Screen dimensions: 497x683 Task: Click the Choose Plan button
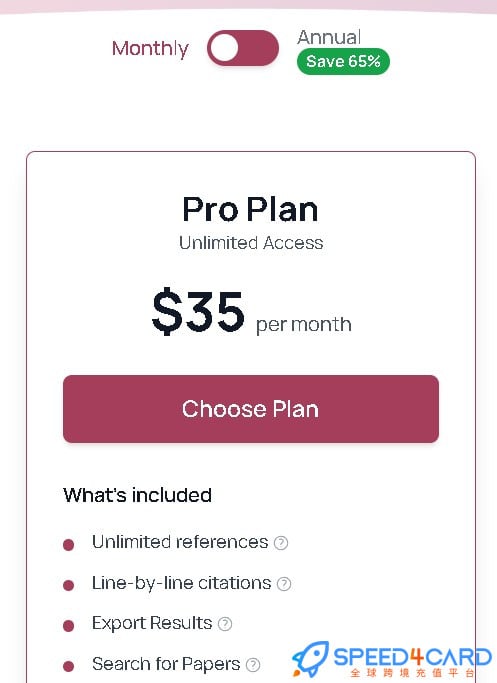251,409
